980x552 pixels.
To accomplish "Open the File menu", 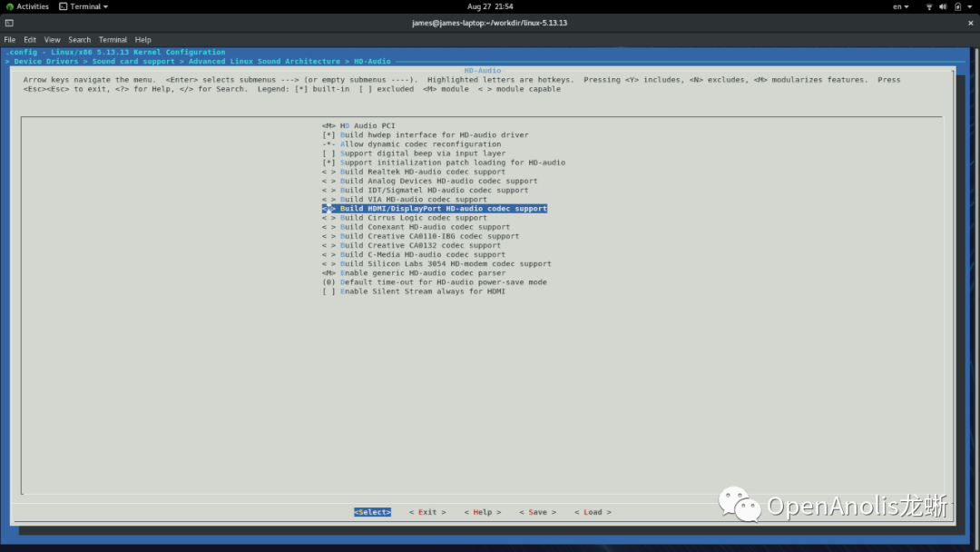I will pos(10,39).
